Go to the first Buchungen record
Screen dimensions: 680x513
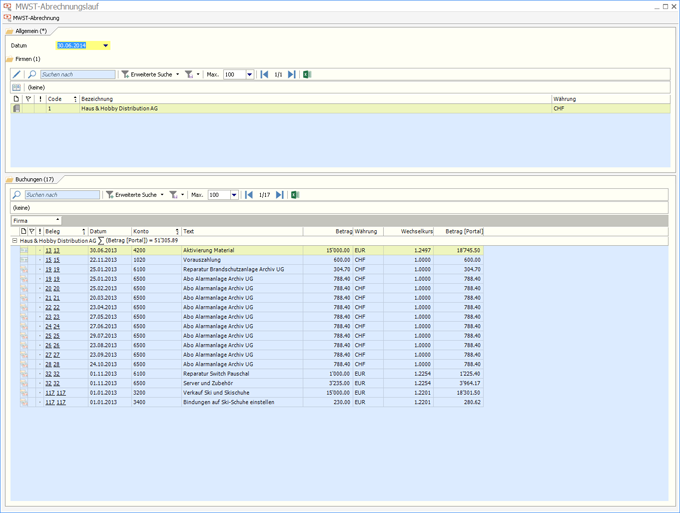click(x=249, y=195)
